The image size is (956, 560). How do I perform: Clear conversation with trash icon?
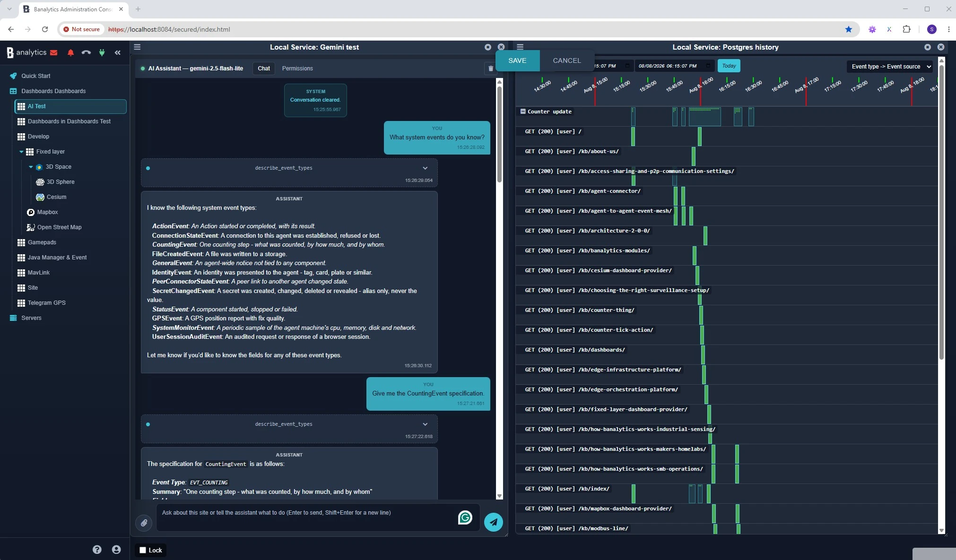[490, 69]
